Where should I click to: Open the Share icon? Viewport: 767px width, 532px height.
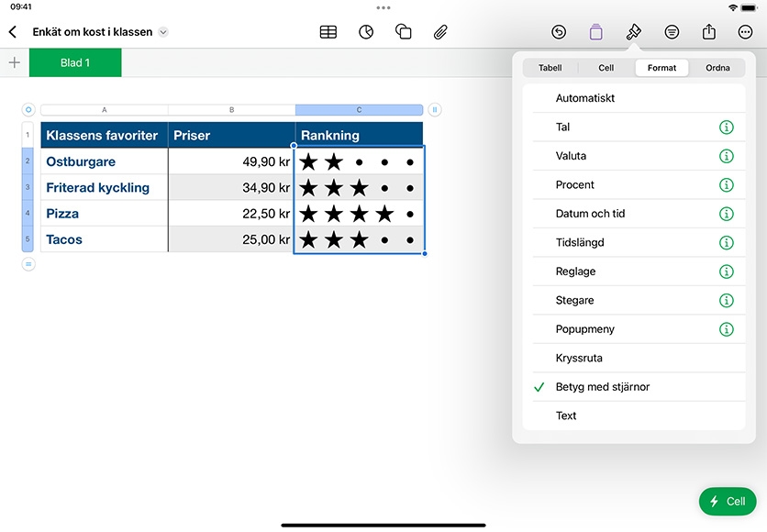click(x=709, y=32)
